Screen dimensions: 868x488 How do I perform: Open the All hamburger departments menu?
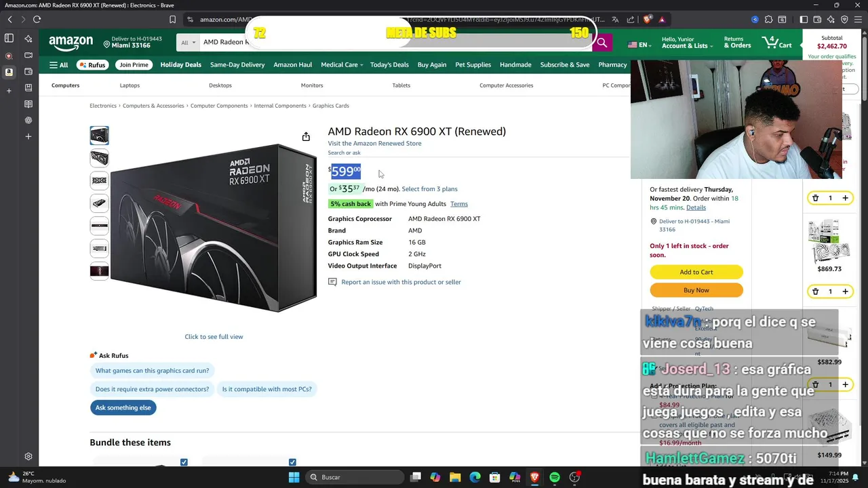point(58,65)
